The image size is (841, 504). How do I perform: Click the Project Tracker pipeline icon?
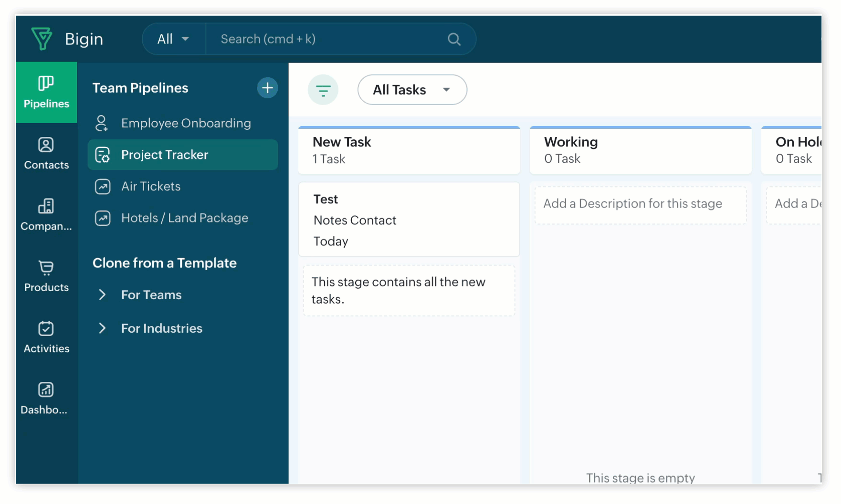(103, 155)
